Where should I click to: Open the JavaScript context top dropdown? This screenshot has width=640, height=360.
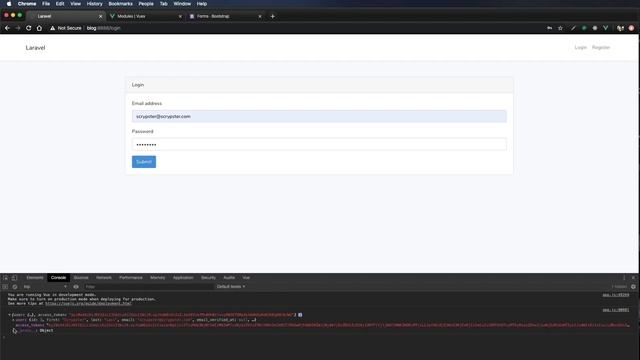point(45,287)
